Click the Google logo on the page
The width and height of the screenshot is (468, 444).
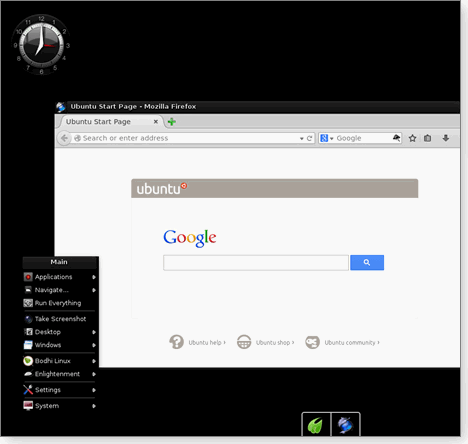190,238
